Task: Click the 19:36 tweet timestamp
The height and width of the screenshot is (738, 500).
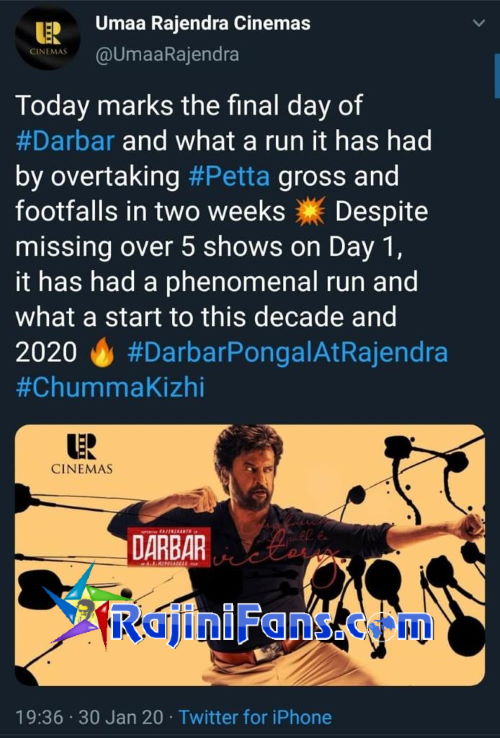Action: pos(39,717)
